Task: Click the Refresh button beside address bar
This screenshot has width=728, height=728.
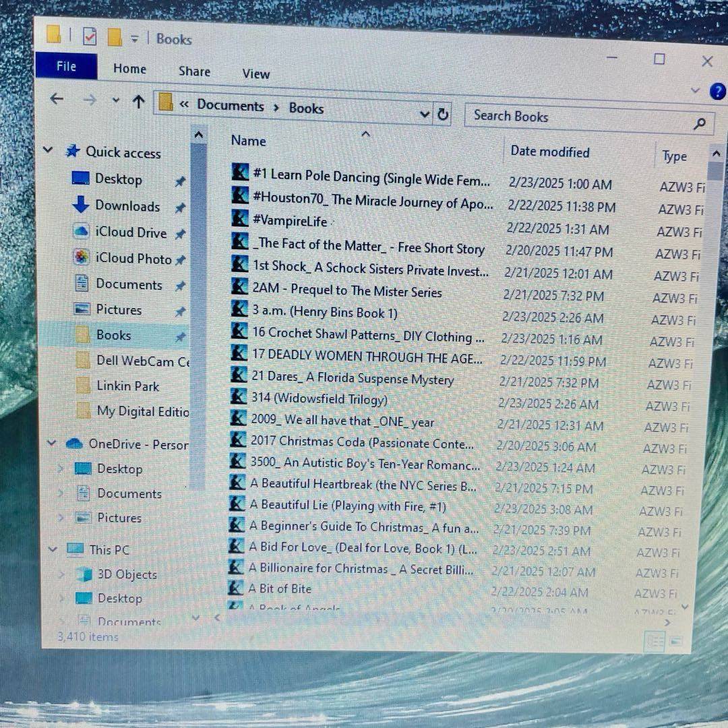Action: (443, 115)
